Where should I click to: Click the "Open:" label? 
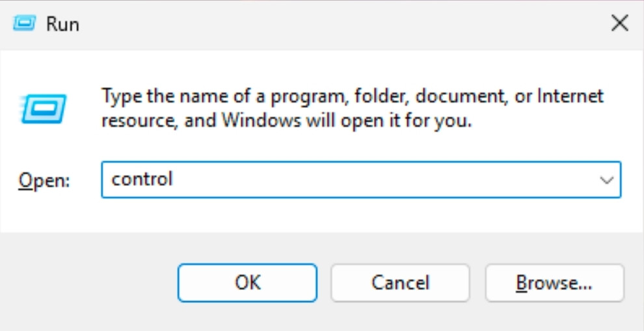(x=44, y=180)
